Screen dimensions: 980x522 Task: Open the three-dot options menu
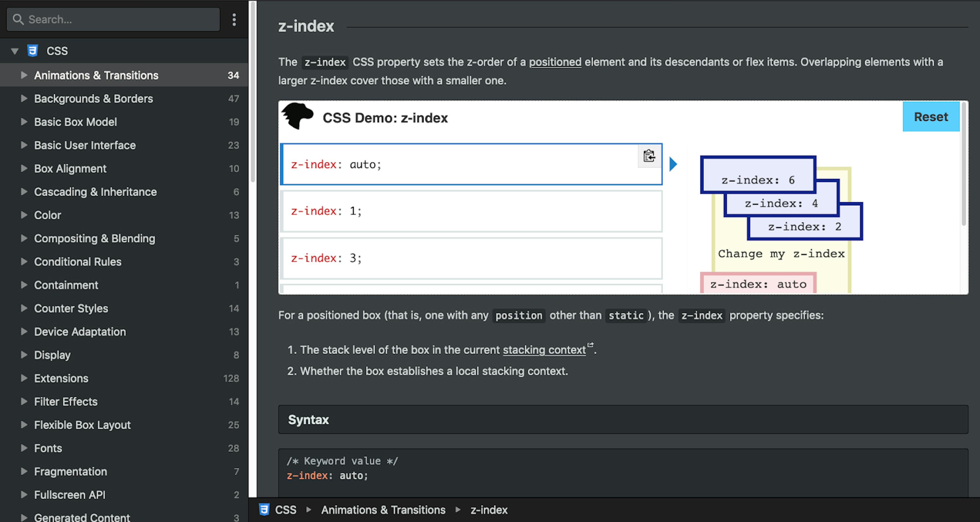tap(234, 19)
